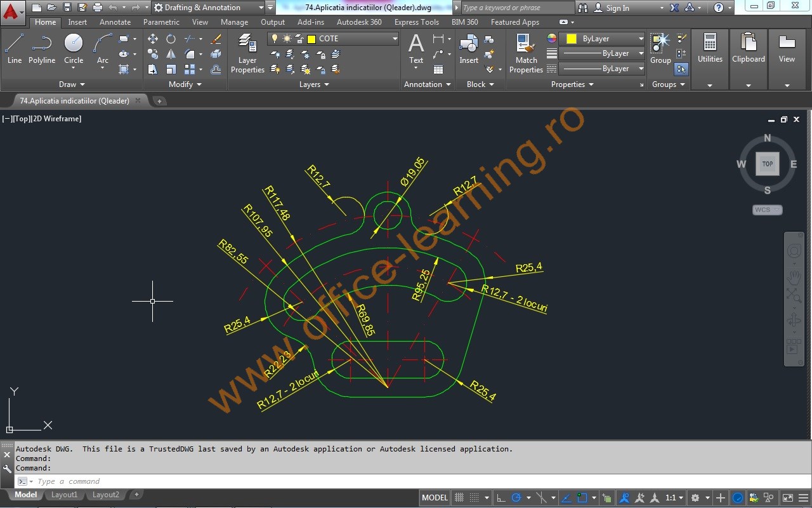This screenshot has width=812, height=508.
Task: Click the object color wheel icon
Action: pos(552,39)
